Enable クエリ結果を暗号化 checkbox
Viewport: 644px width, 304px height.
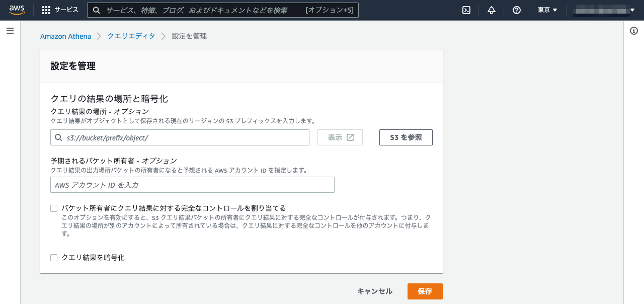coord(54,258)
